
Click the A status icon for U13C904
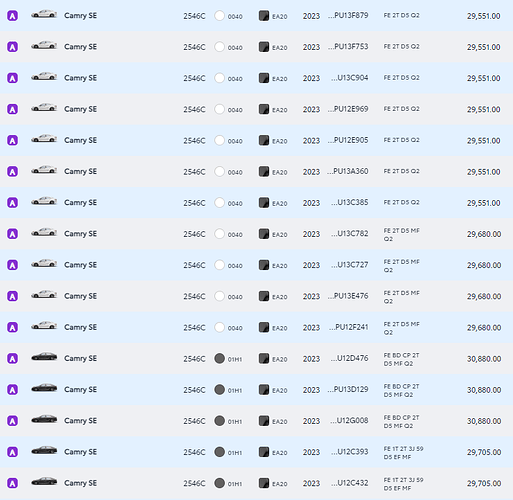pyautogui.click(x=12, y=78)
